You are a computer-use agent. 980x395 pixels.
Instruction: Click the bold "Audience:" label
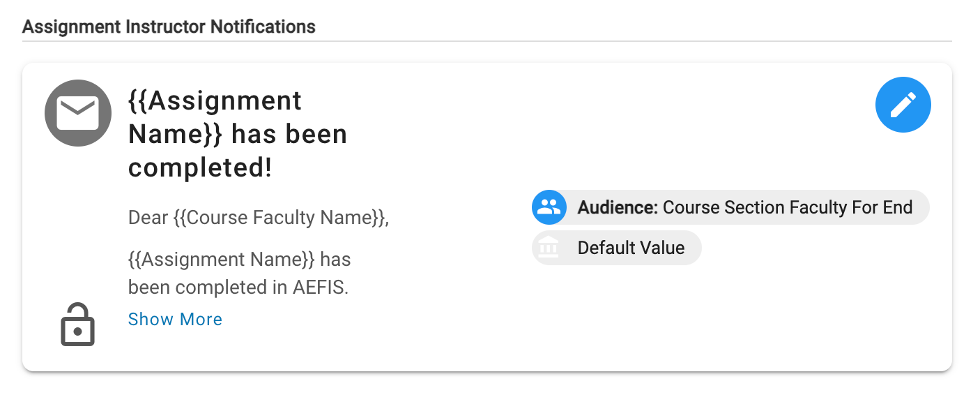[618, 207]
